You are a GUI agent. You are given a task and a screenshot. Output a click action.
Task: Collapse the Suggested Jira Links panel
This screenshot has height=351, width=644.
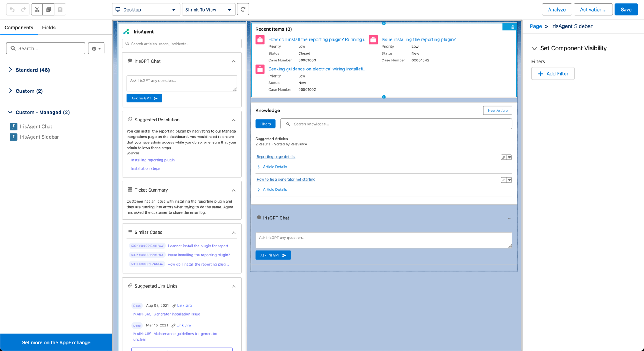pyautogui.click(x=234, y=287)
